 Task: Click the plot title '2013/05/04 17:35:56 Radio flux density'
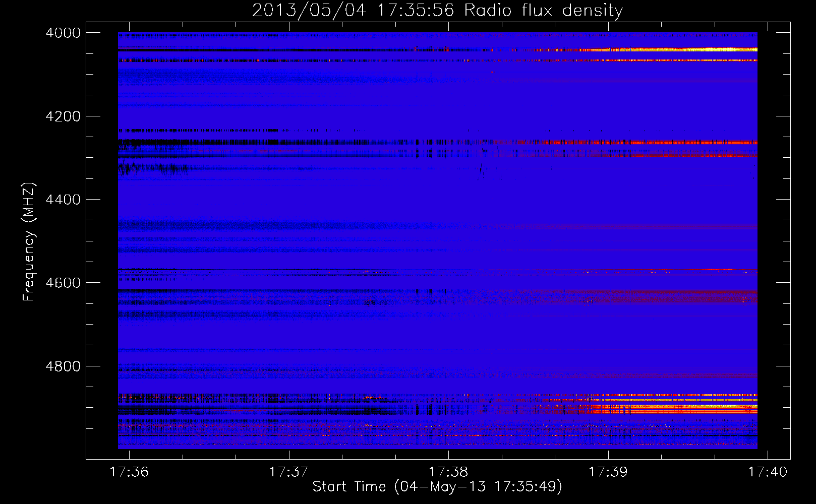click(x=437, y=11)
